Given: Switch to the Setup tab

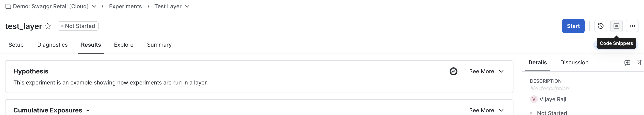Looking at the screenshot, I should click(16, 45).
